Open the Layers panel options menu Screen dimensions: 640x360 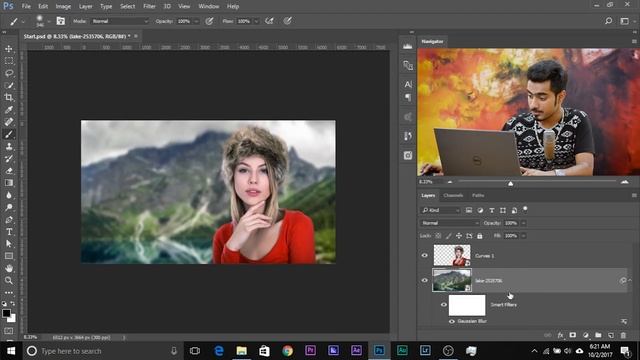click(x=634, y=196)
